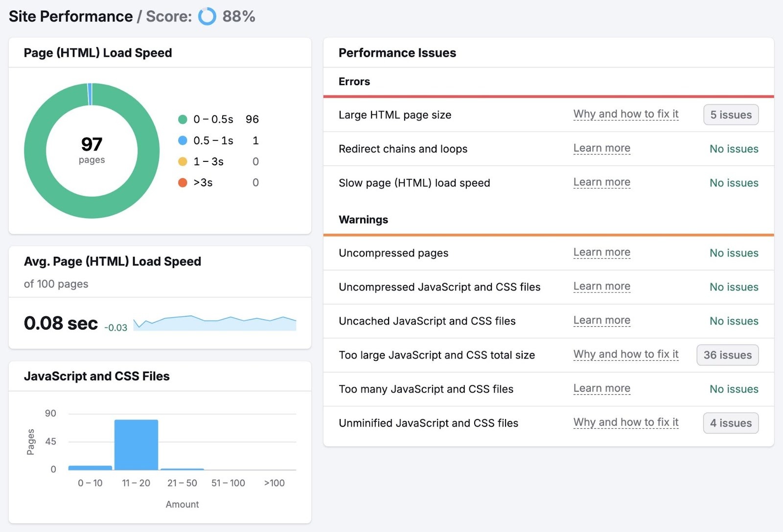Select the Errors section header

pyautogui.click(x=354, y=82)
